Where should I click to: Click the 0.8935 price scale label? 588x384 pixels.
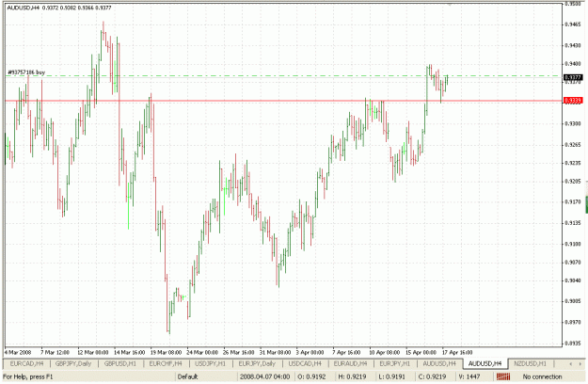(573, 343)
